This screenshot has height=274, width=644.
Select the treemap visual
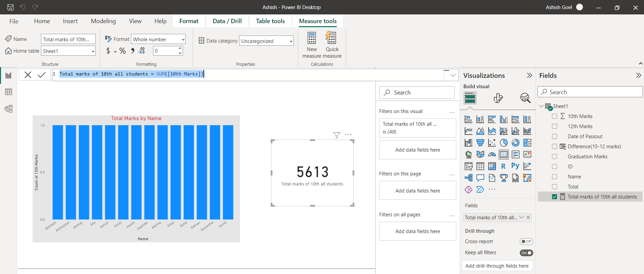pyautogui.click(x=527, y=143)
